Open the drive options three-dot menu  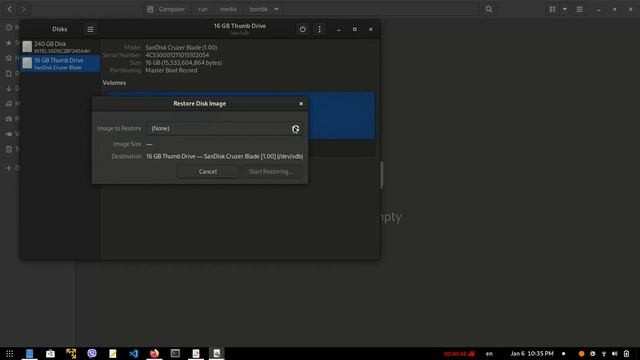click(x=319, y=29)
